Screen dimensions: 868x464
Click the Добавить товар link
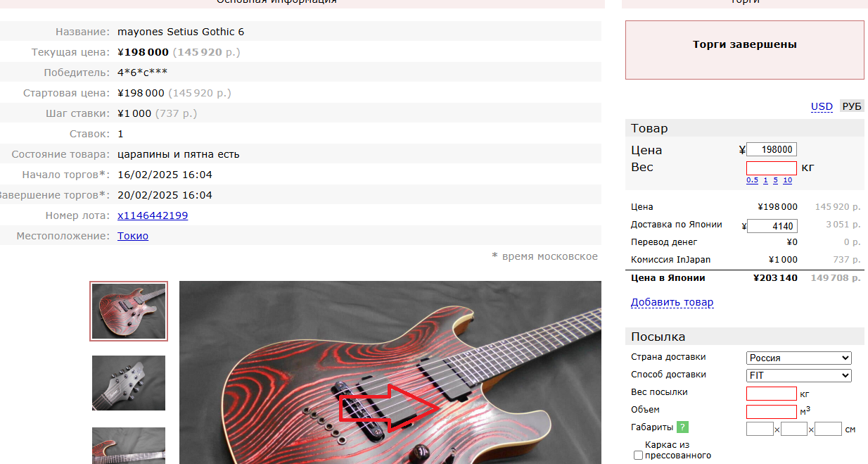point(672,302)
